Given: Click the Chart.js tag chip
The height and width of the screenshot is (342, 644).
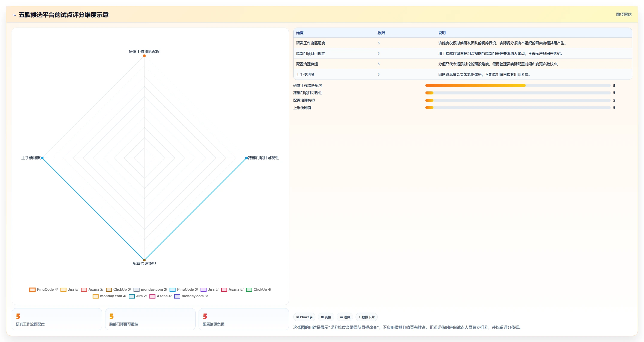Looking at the screenshot, I should click(x=304, y=317).
